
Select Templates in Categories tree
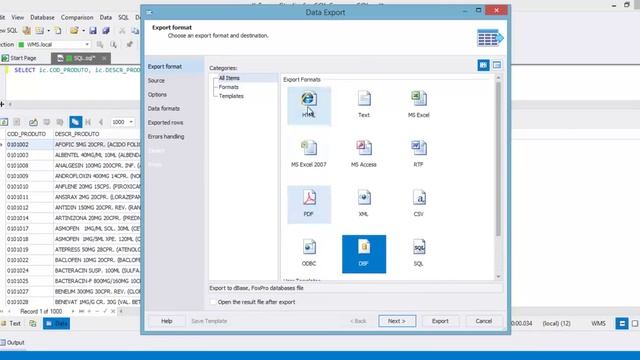coord(231,96)
